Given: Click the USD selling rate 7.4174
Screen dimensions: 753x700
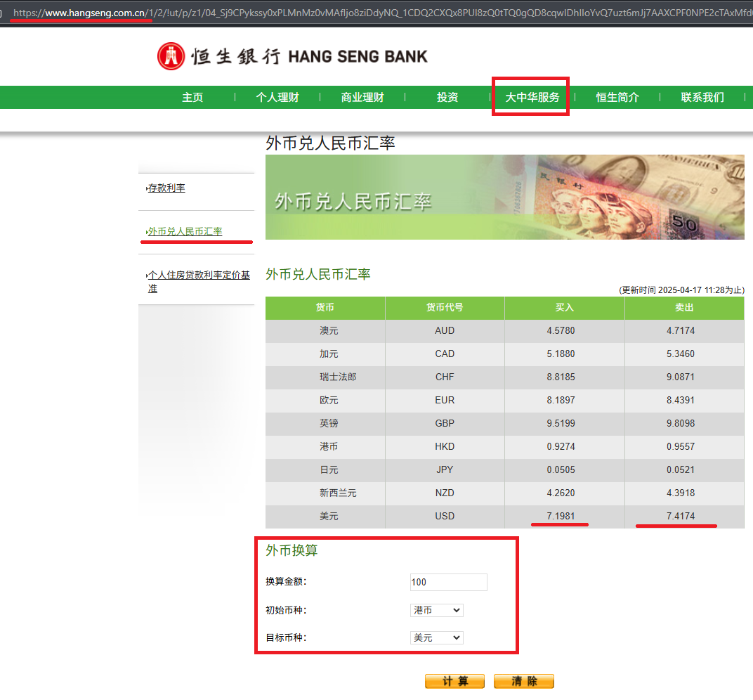Looking at the screenshot, I should [x=681, y=516].
